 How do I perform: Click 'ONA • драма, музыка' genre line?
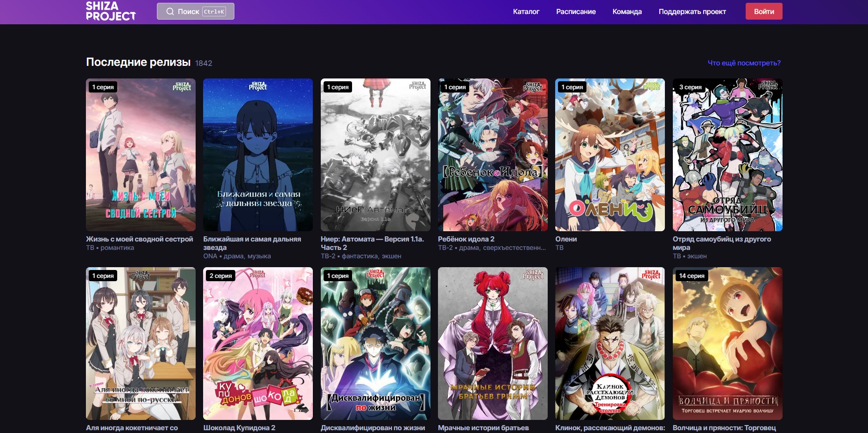[x=237, y=256]
